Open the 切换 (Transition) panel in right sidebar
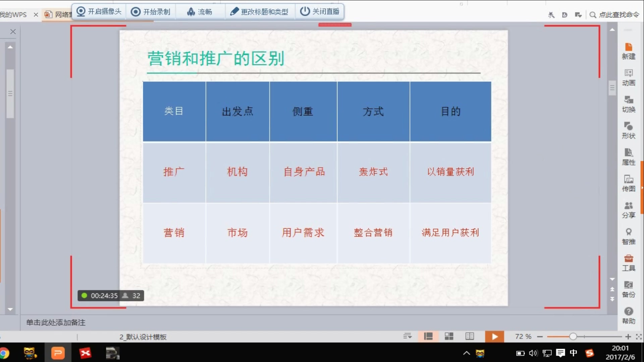This screenshot has width=644, height=362. (629, 104)
